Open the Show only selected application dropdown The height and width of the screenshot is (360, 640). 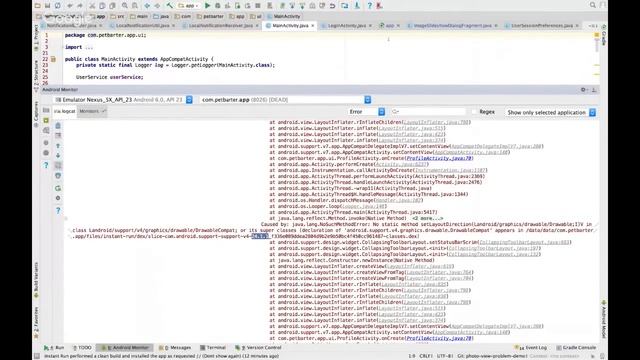(x=551, y=112)
